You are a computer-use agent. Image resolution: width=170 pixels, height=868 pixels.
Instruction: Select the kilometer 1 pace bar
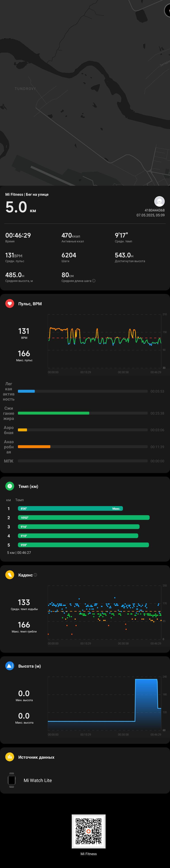point(70,509)
